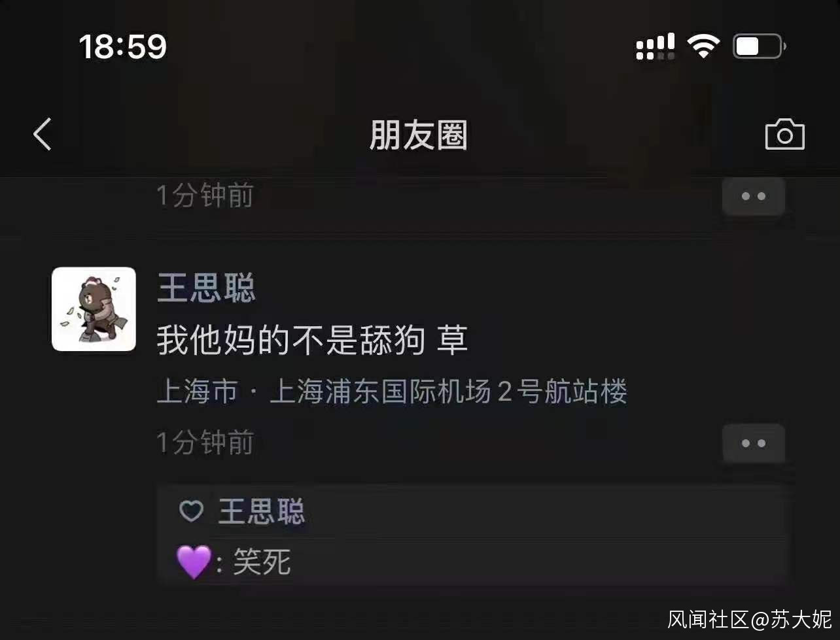The width and height of the screenshot is (840, 640).
Task: Tap the upper post's 1分钟前 timestamp
Action: click(x=205, y=195)
